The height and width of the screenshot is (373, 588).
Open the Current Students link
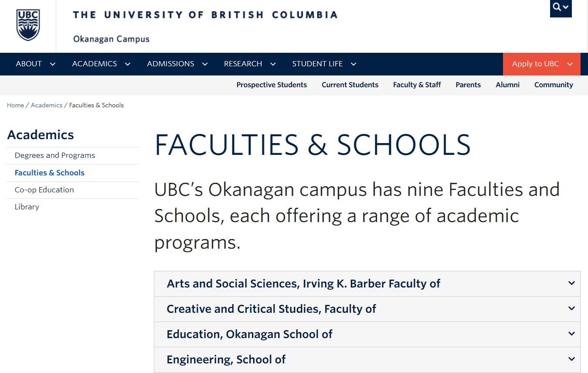350,85
